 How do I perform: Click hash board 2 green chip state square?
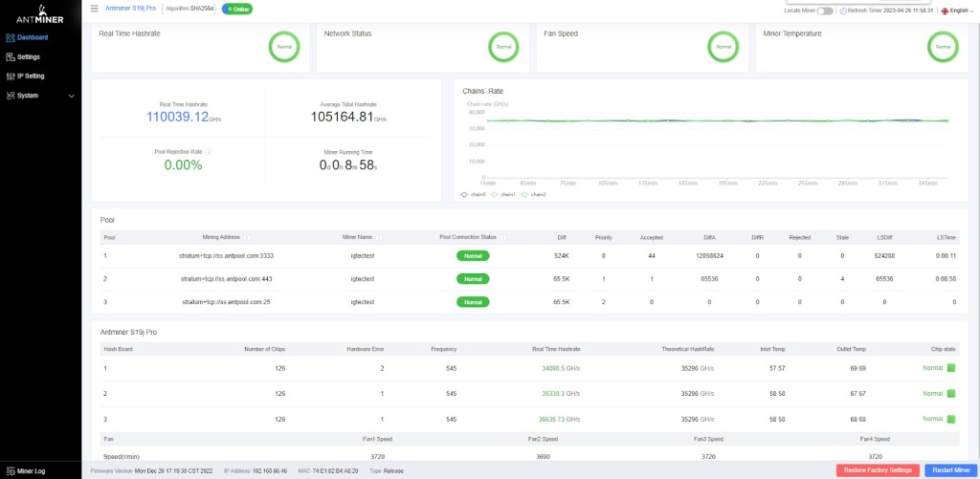(951, 394)
